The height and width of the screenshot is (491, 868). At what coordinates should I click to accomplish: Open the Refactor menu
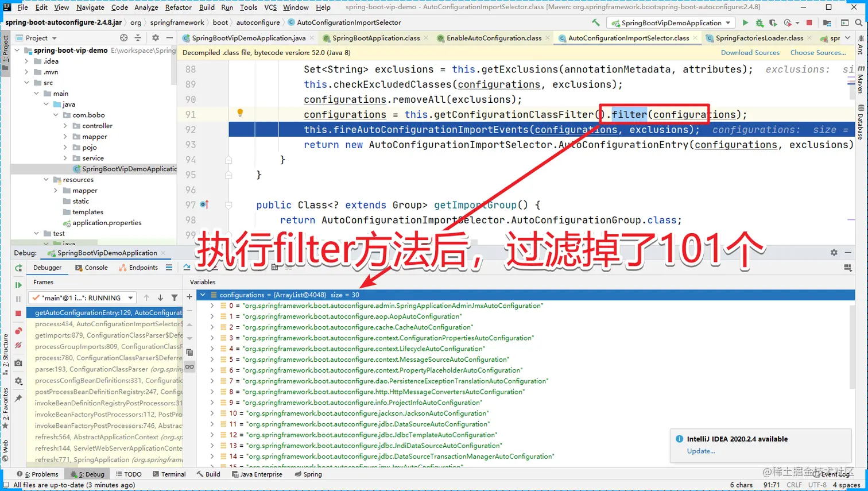[x=178, y=7]
